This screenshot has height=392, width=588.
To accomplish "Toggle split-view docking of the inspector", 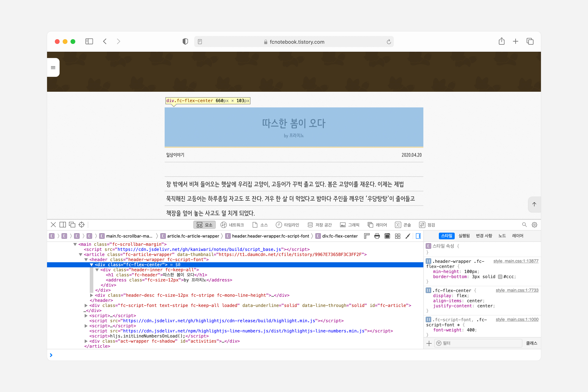I will tap(63, 224).
